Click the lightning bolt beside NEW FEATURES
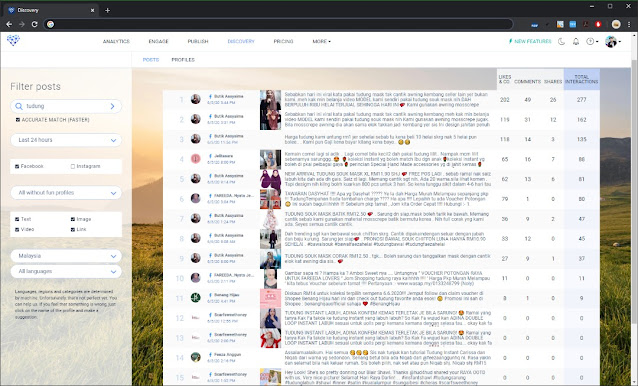This screenshot has height=386, width=638. point(511,41)
